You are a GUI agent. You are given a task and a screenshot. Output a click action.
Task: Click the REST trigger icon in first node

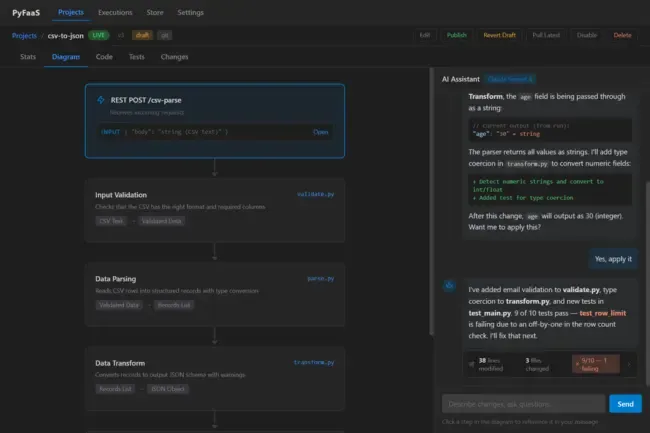101,101
